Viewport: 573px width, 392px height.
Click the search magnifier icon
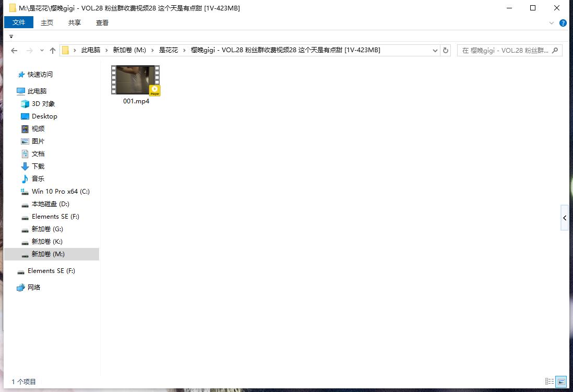point(555,51)
